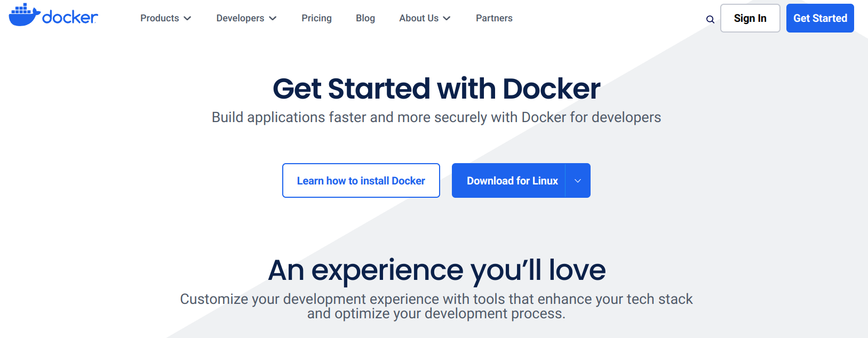Expand the About Us menu

tap(425, 18)
